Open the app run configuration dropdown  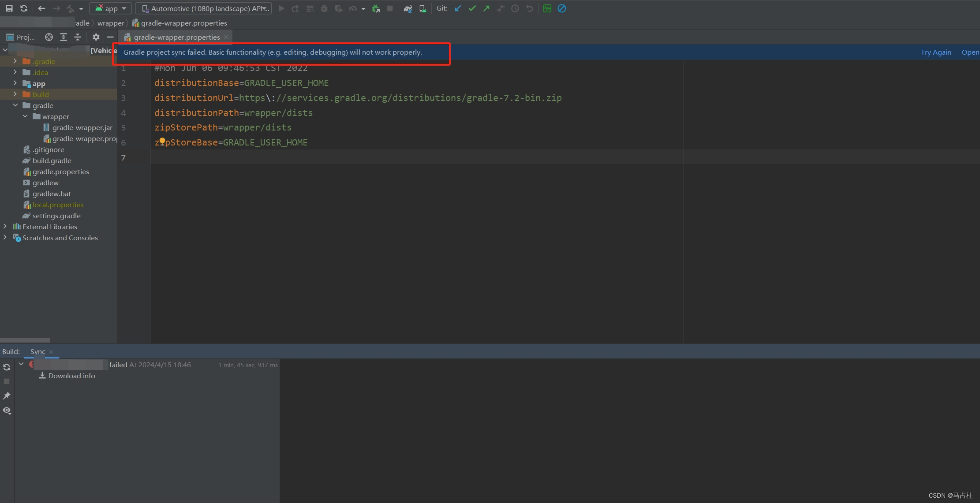click(x=111, y=8)
